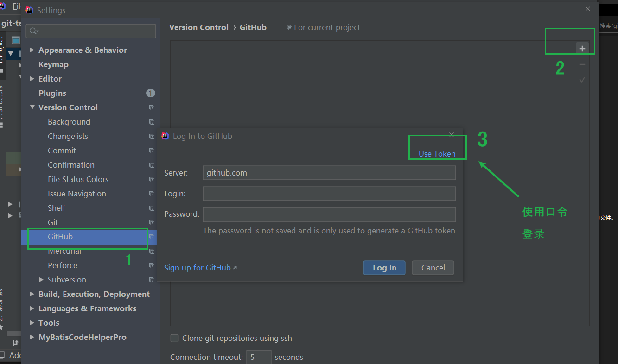618x364 pixels.
Task: Open Background under Version Control
Action: coord(69,122)
